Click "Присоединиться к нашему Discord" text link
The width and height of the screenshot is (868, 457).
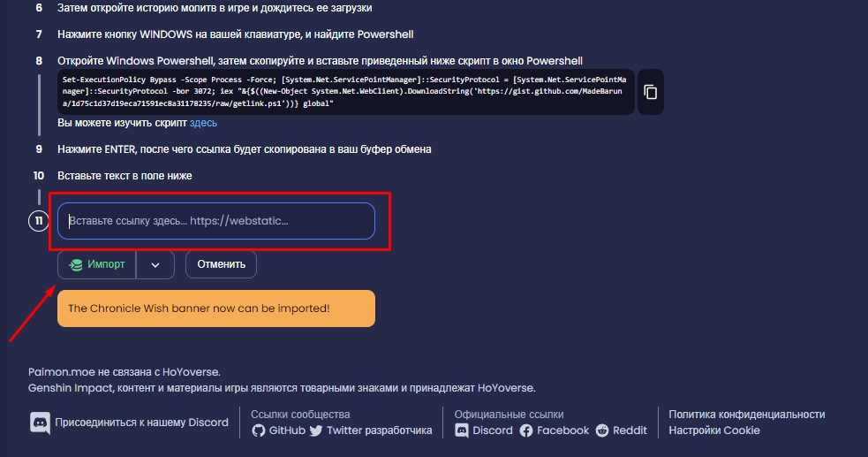141,423
